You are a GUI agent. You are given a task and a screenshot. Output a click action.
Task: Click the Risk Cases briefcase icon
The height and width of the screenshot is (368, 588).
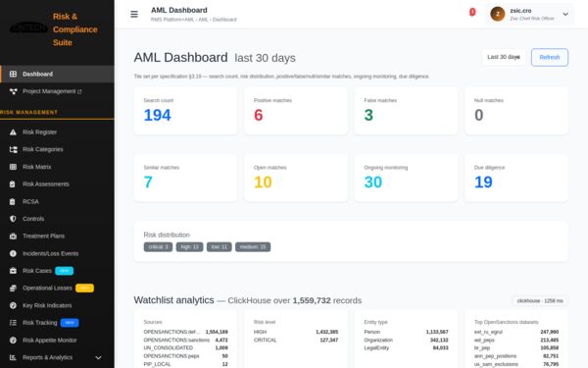click(13, 271)
